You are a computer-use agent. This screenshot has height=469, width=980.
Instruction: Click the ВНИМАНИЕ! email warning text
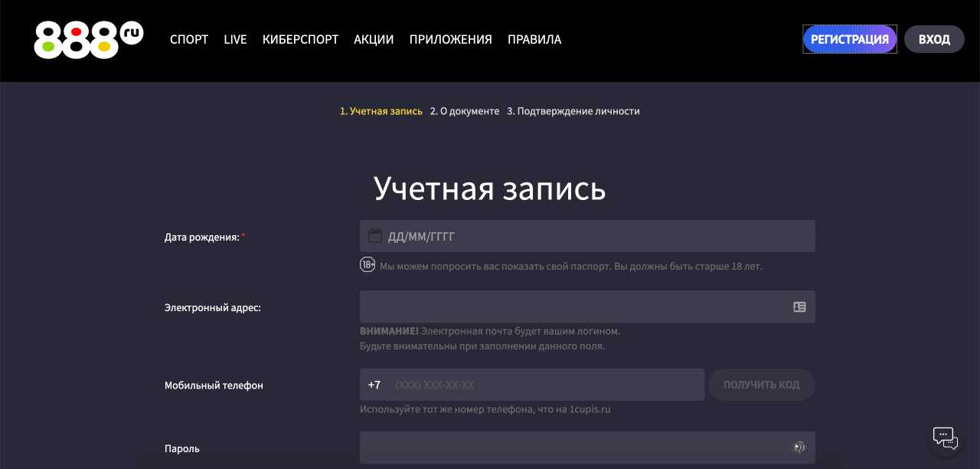(x=490, y=339)
